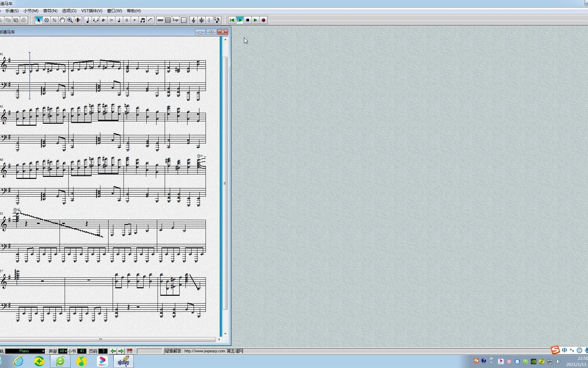Click the red record button
The width and height of the screenshot is (588, 368).
[x=263, y=20]
